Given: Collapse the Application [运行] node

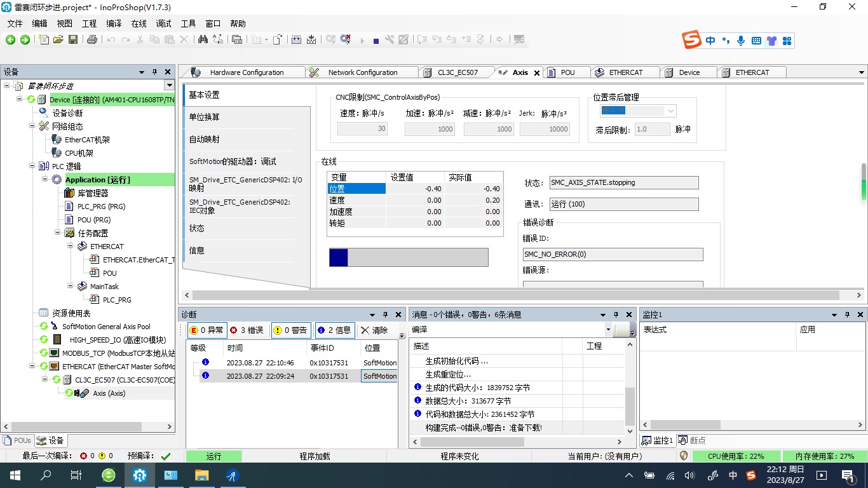Looking at the screenshot, I should tap(45, 180).
